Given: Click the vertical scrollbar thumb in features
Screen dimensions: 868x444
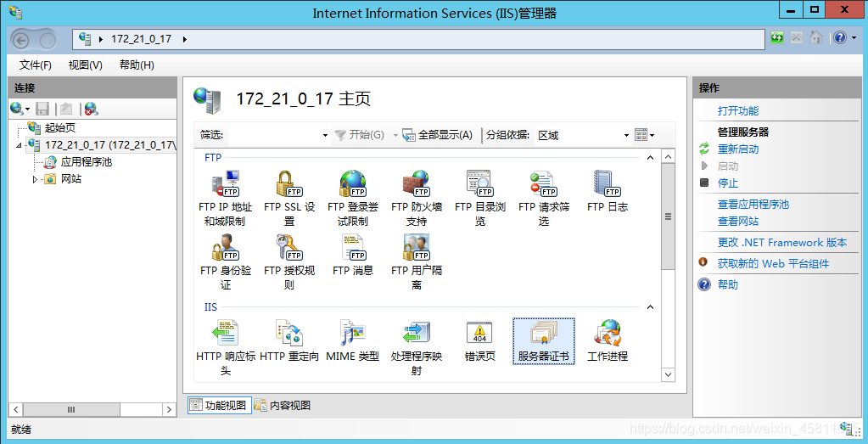Looking at the screenshot, I should [x=668, y=216].
